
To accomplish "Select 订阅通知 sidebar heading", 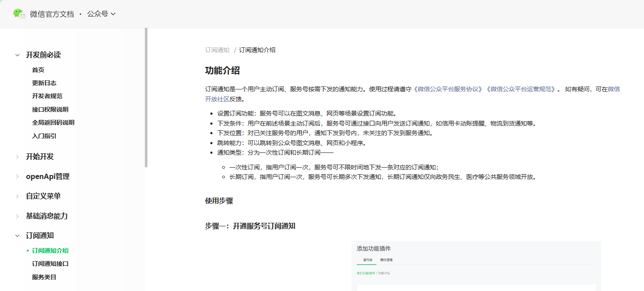I will click(40, 236).
